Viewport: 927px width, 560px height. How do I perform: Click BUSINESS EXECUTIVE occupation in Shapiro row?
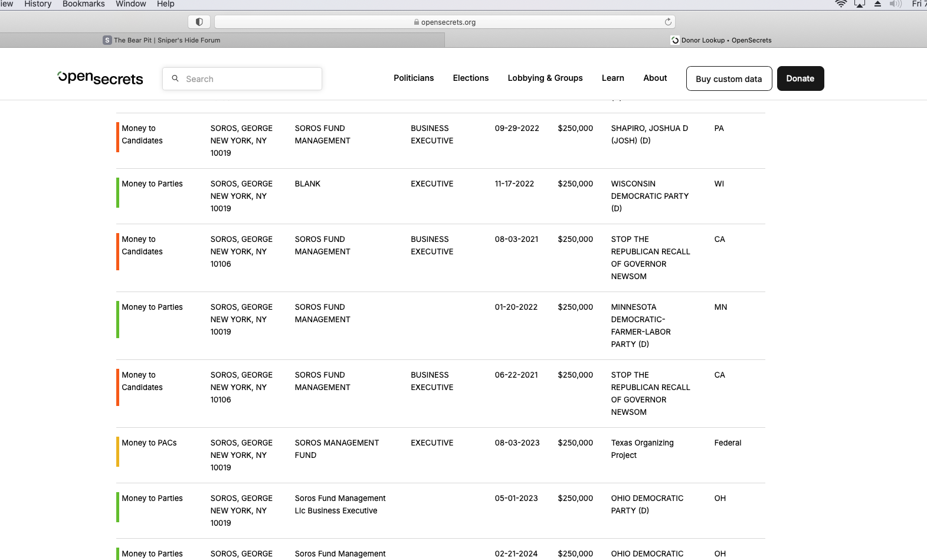click(x=432, y=135)
